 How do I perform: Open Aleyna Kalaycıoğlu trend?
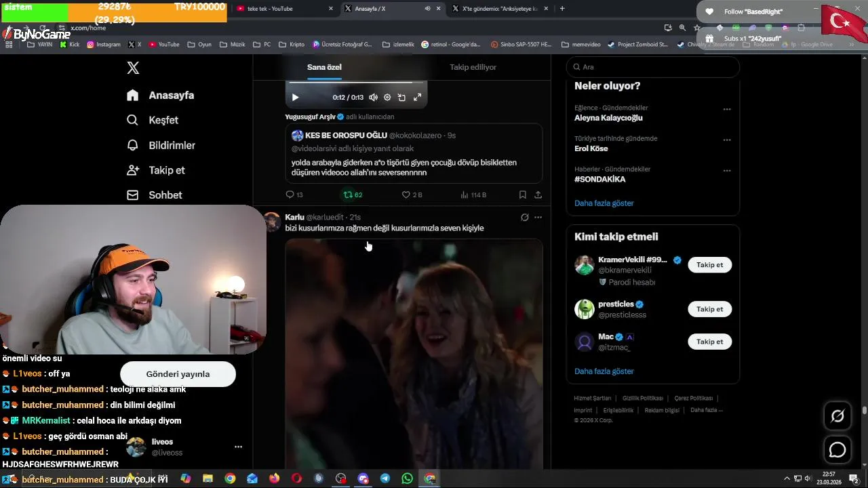pos(608,118)
